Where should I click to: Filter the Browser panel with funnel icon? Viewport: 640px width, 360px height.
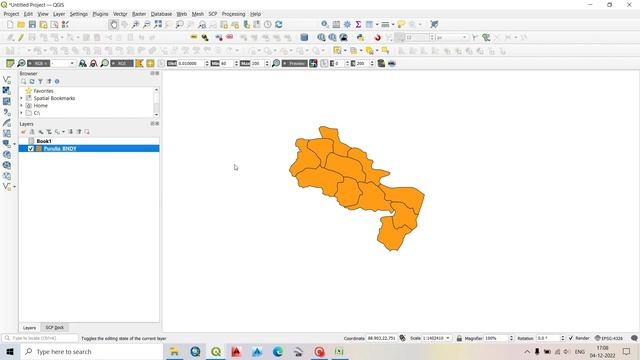coord(40,81)
